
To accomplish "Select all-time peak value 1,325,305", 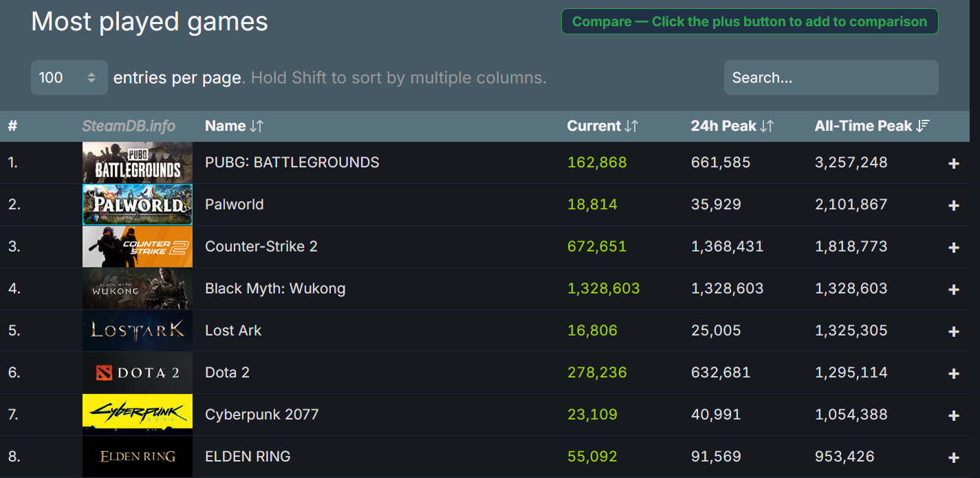I will [851, 330].
